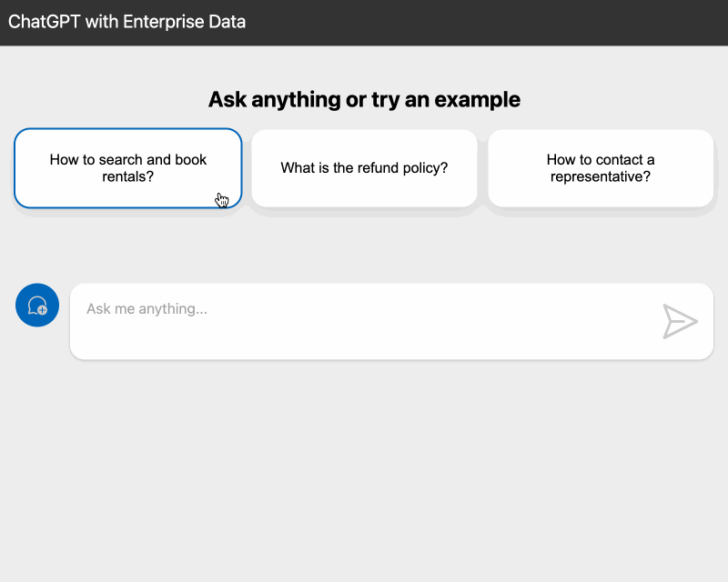This screenshot has height=582, width=728.
Task: Pick 'How to contact a representative?' example
Action: (x=601, y=168)
